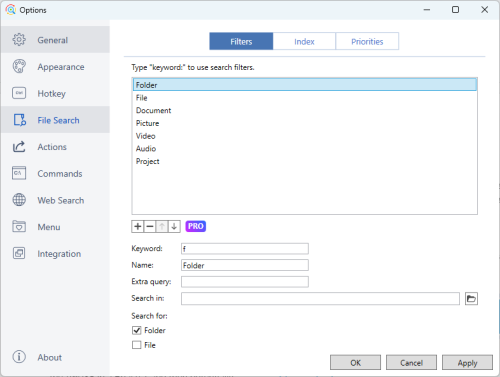Open Actions via share-arrow icon

[19, 147]
